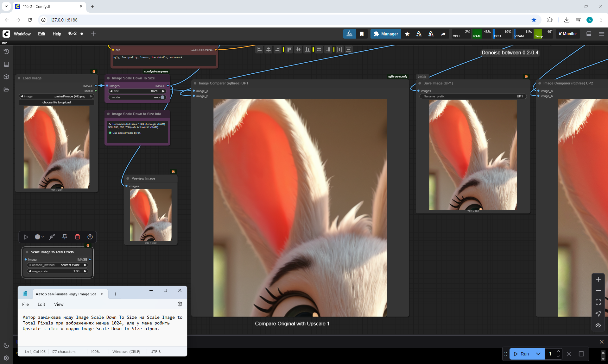Viewport: 608px width, 364px height.
Task: Click the filename_prefix UP1 input field
Action: click(x=472, y=96)
